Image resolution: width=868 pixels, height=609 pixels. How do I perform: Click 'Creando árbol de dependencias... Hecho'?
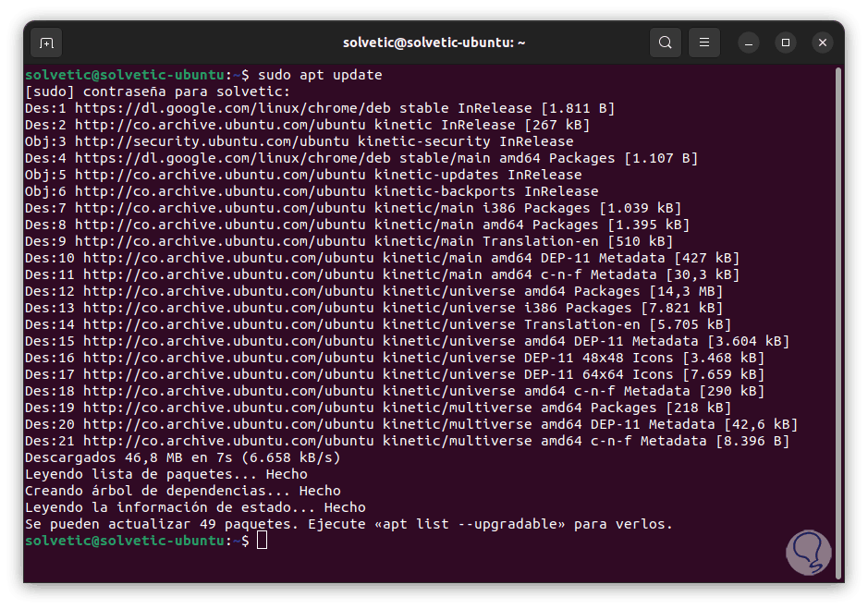click(x=183, y=491)
